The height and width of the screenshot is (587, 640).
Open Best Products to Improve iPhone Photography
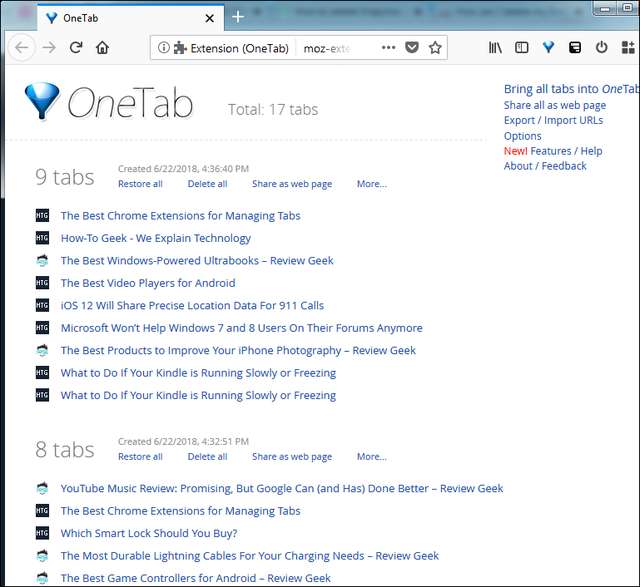[238, 351]
